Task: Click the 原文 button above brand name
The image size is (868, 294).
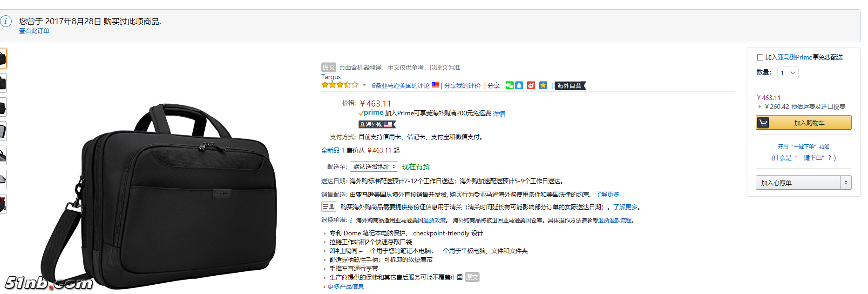Action: coord(328,67)
